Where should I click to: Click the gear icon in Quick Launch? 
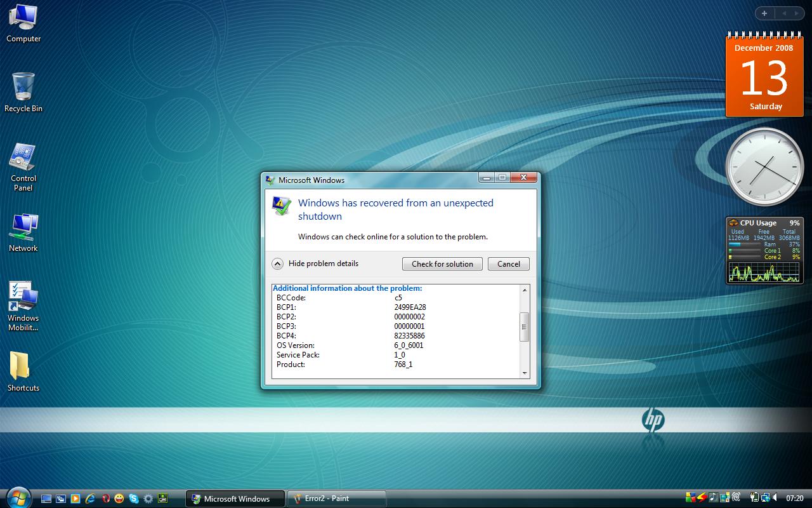[x=148, y=498]
